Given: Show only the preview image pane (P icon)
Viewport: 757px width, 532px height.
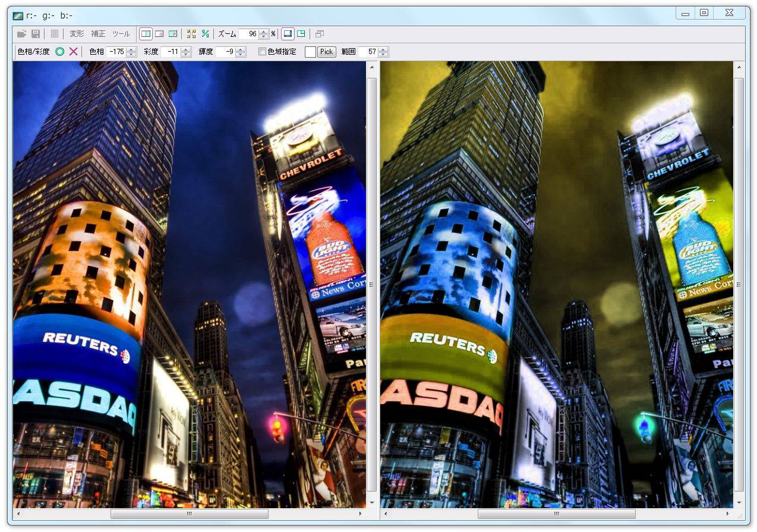Looking at the screenshot, I should (173, 34).
